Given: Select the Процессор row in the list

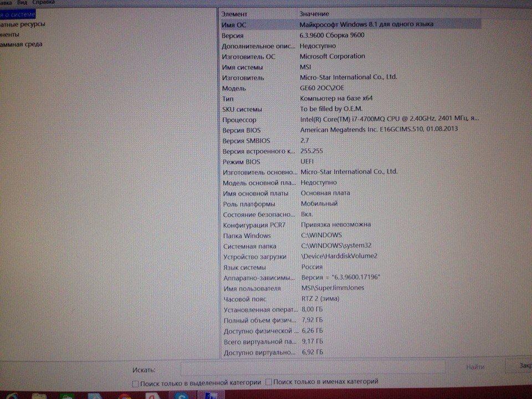Looking at the screenshot, I should click(350, 119).
